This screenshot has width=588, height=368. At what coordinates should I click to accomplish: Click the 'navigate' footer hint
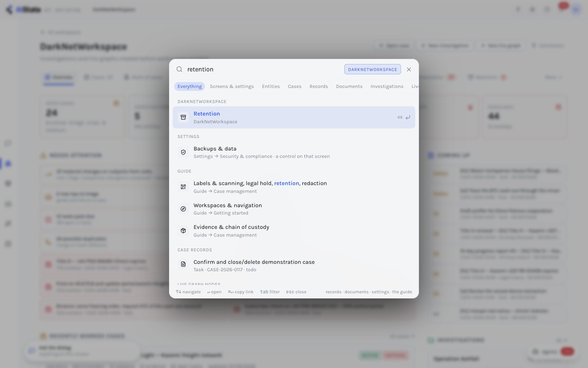click(188, 292)
